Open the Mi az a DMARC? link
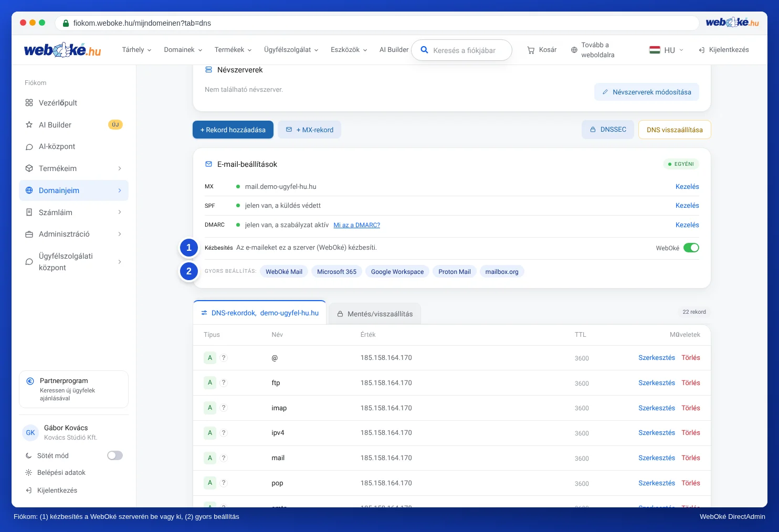 tap(357, 225)
